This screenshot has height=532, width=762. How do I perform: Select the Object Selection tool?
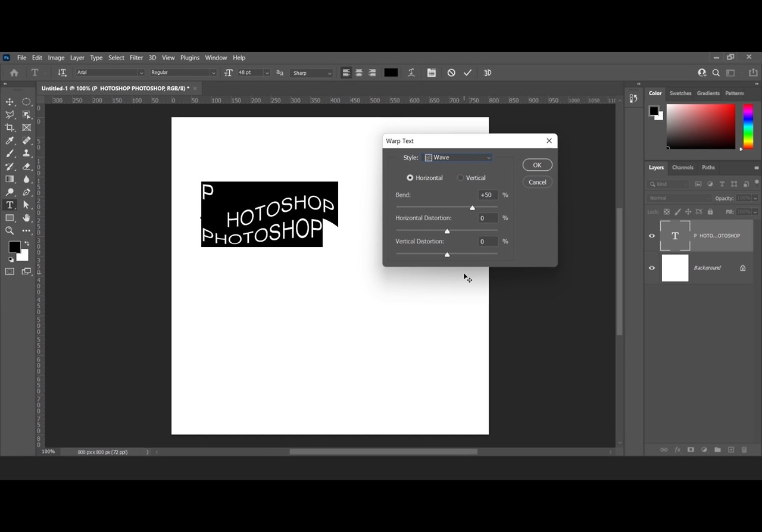pos(27,115)
